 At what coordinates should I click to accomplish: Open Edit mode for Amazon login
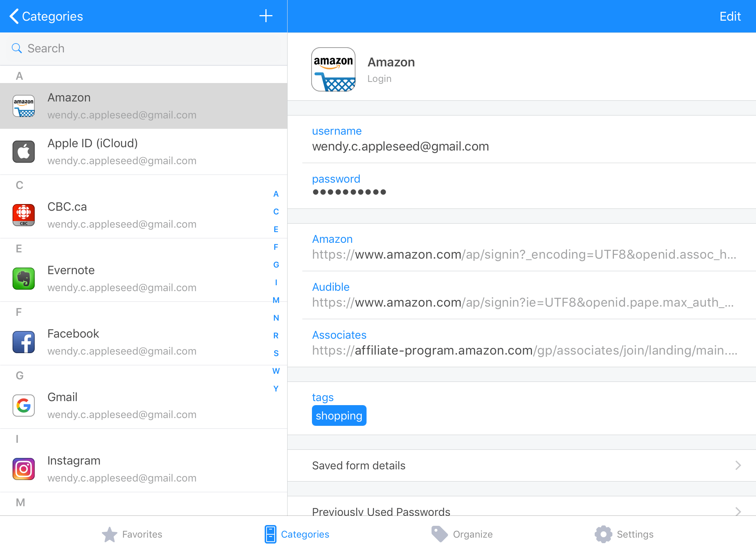pyautogui.click(x=730, y=16)
